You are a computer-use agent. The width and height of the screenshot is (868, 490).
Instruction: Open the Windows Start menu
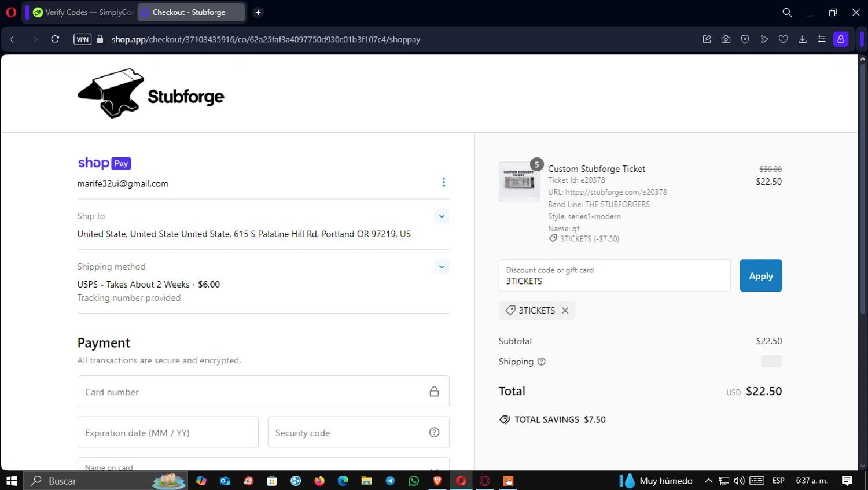coord(12,481)
